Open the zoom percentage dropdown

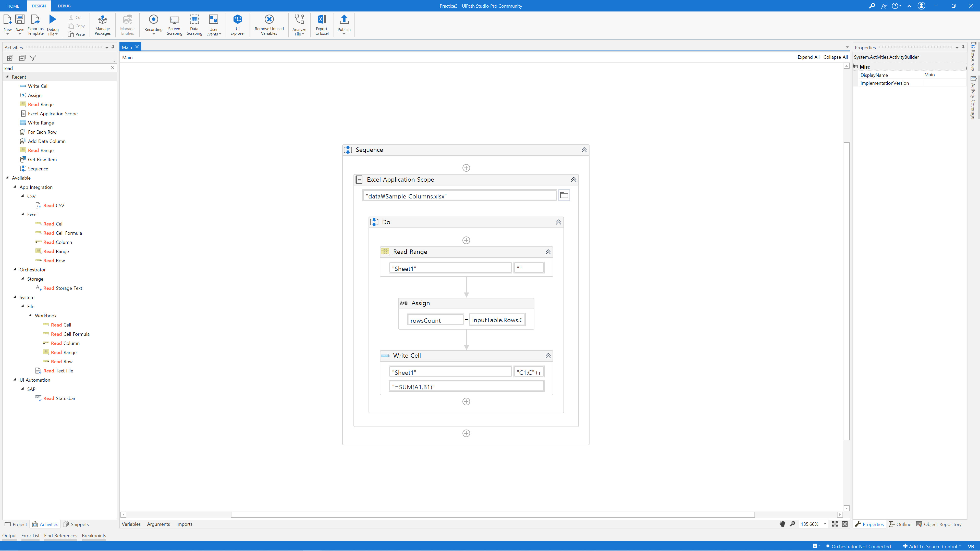pos(825,524)
